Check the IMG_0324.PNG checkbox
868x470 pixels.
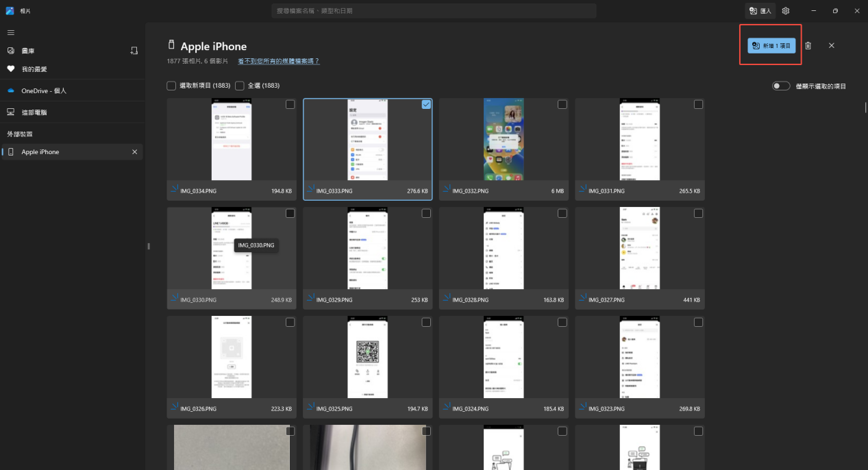point(562,322)
